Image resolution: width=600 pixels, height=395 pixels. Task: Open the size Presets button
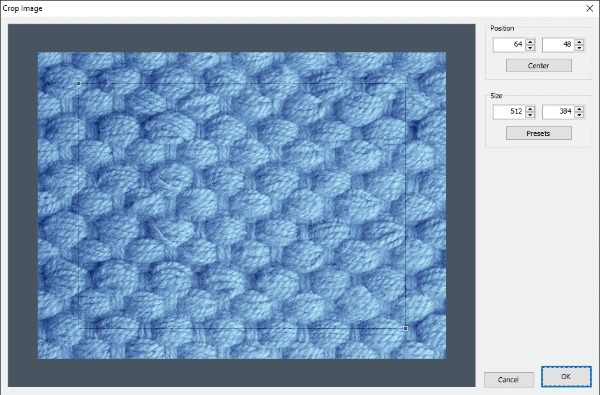(539, 133)
